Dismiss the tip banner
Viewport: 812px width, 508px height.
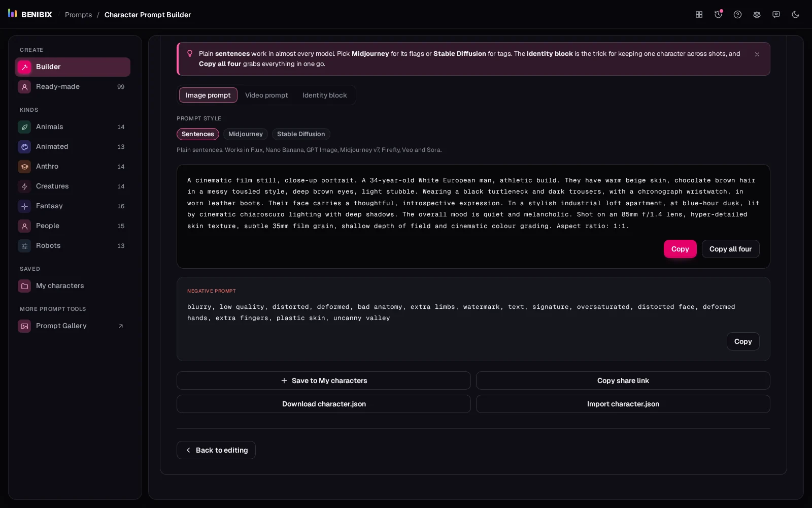pyautogui.click(x=757, y=54)
